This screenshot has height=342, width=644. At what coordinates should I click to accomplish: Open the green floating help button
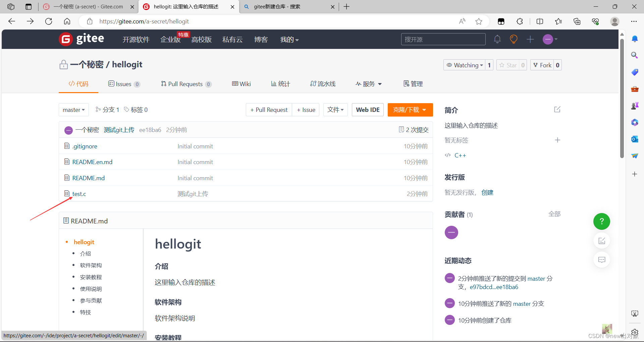tap(601, 221)
